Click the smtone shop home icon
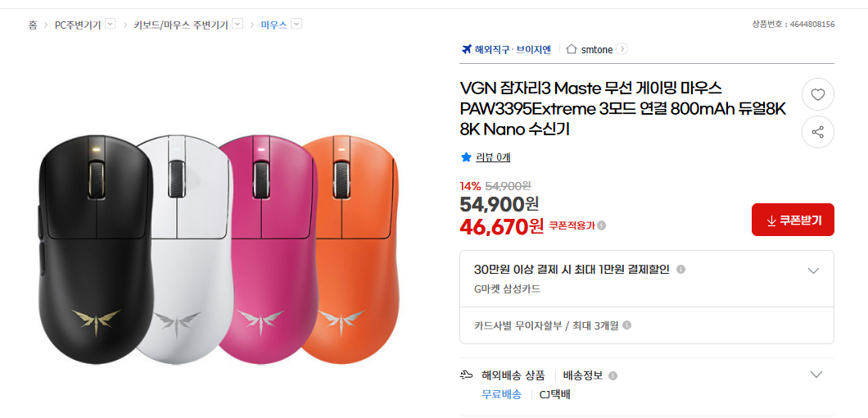Viewport: 868px width, 418px height. click(572, 49)
